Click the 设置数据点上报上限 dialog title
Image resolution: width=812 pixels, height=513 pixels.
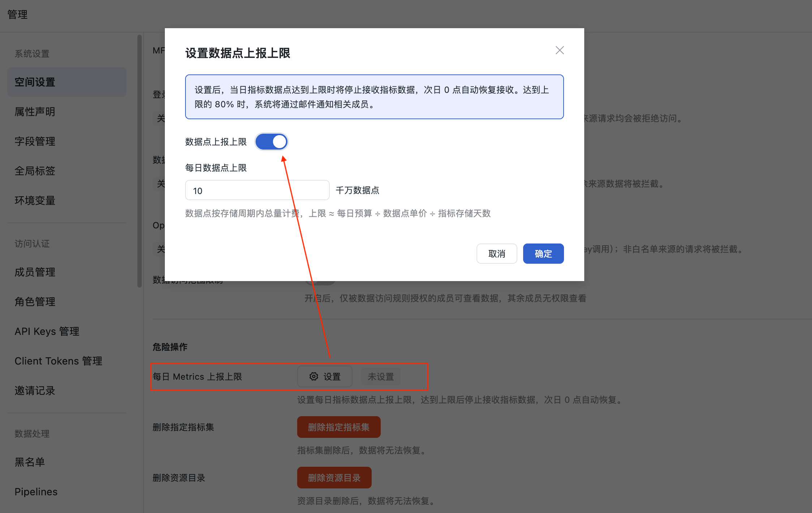(238, 53)
